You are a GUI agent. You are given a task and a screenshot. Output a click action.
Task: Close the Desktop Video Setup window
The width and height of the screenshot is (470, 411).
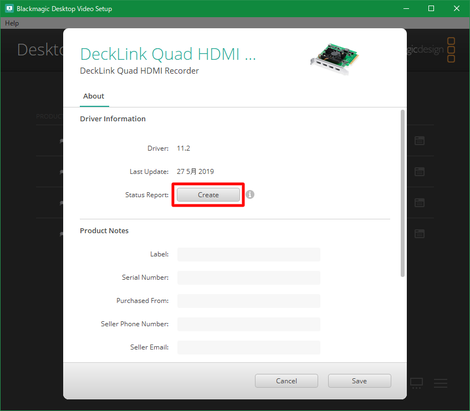pyautogui.click(x=457, y=8)
